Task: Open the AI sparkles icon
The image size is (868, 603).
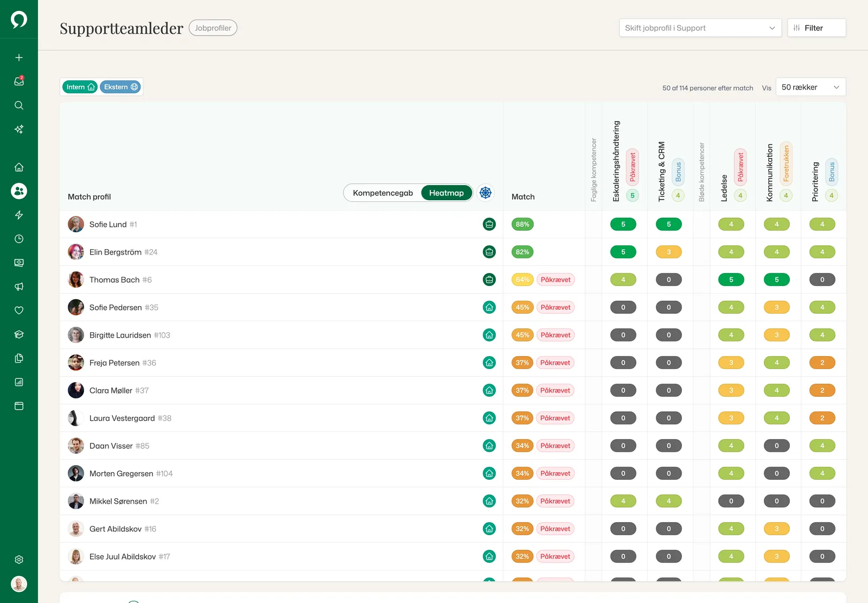Action: pyautogui.click(x=19, y=129)
